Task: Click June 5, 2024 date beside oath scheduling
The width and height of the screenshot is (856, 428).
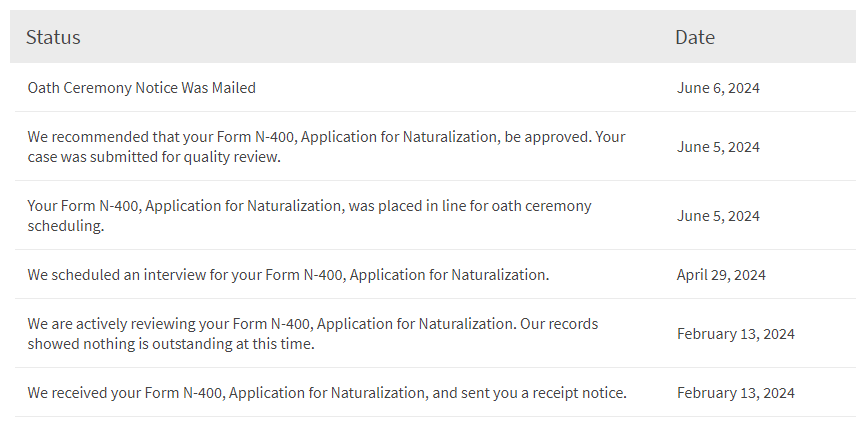Action: [x=718, y=216]
